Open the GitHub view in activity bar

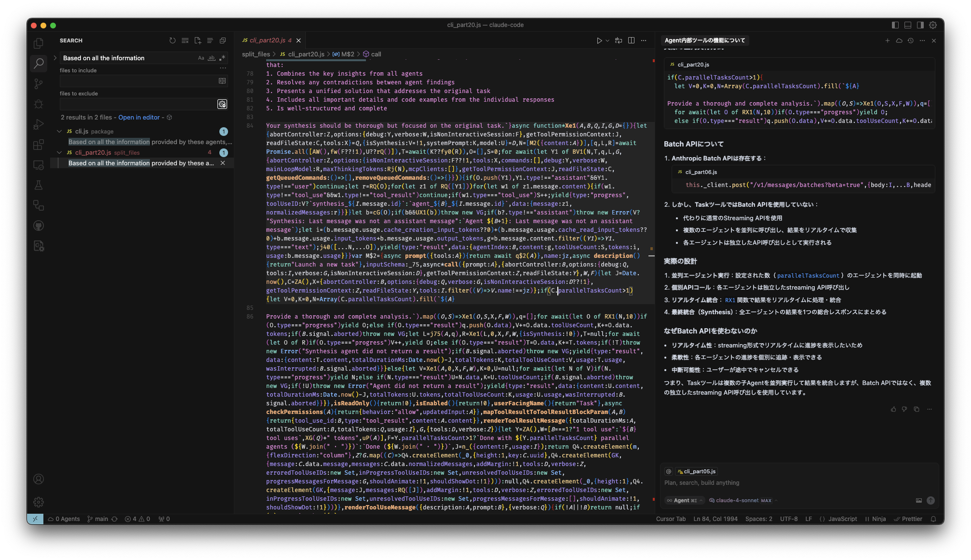tap(39, 226)
